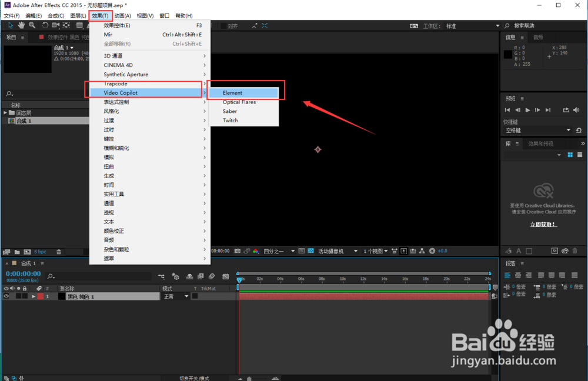The image size is (588, 381).
Task: Click the play button in the preview panel
Action: click(x=527, y=110)
